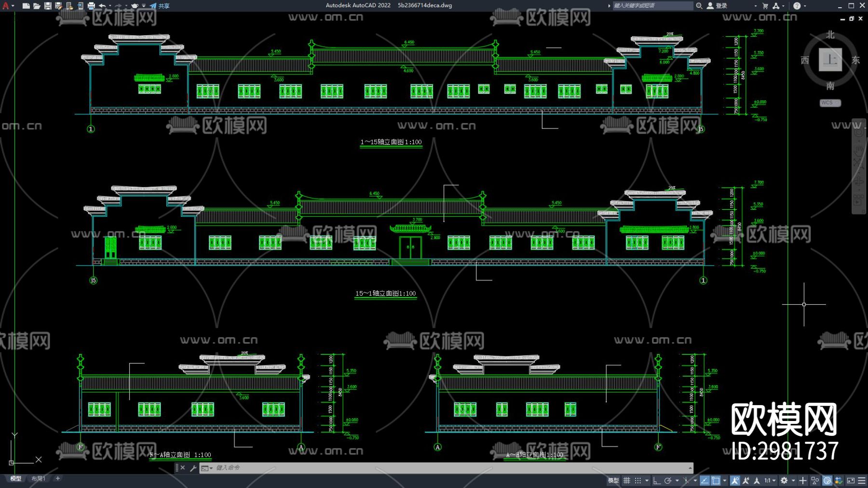Open a drawing file with the folder icon
Image resolution: width=868 pixels, height=488 pixels.
click(x=37, y=6)
